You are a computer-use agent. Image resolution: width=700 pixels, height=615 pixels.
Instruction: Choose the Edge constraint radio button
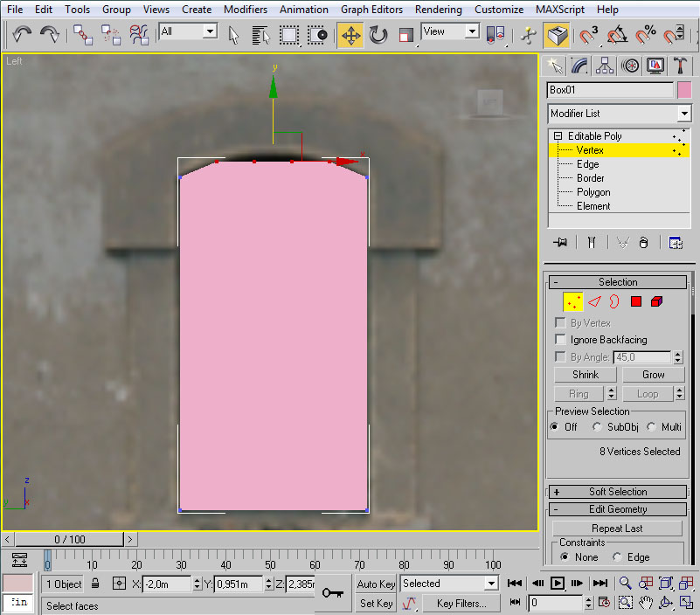coord(618,557)
